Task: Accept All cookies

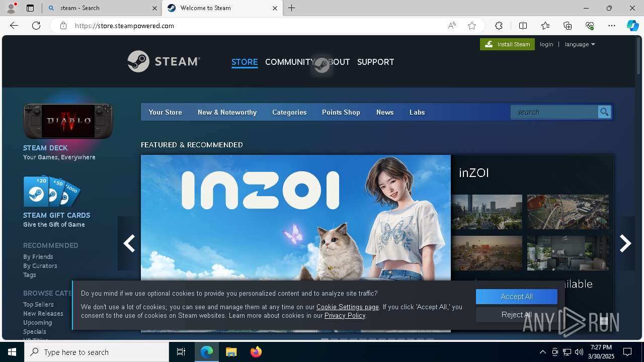Action: click(x=517, y=297)
